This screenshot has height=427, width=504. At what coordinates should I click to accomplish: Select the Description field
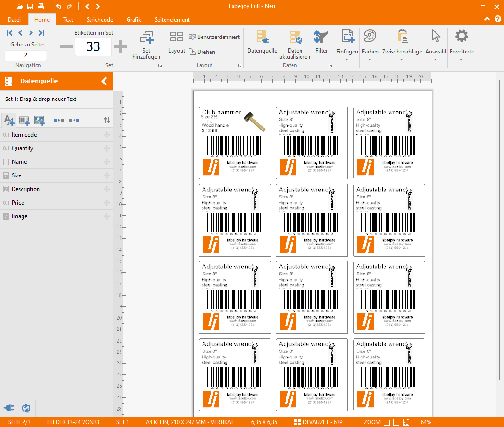point(57,189)
